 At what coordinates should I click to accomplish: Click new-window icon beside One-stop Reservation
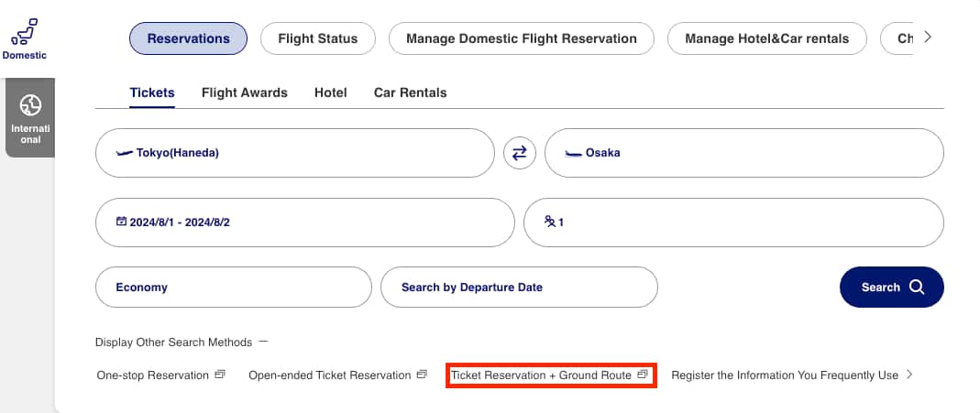219,375
